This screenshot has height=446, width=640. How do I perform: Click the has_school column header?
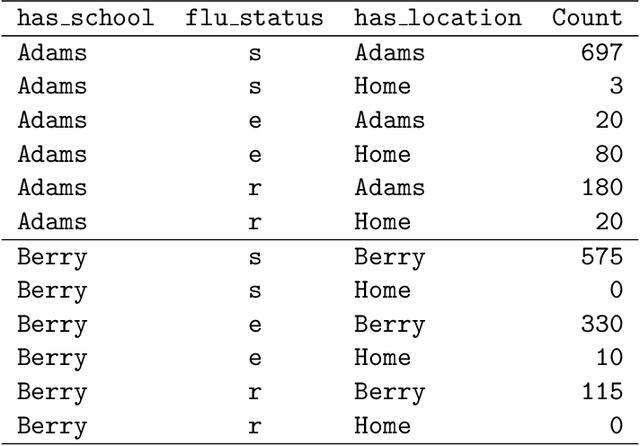coord(87,18)
